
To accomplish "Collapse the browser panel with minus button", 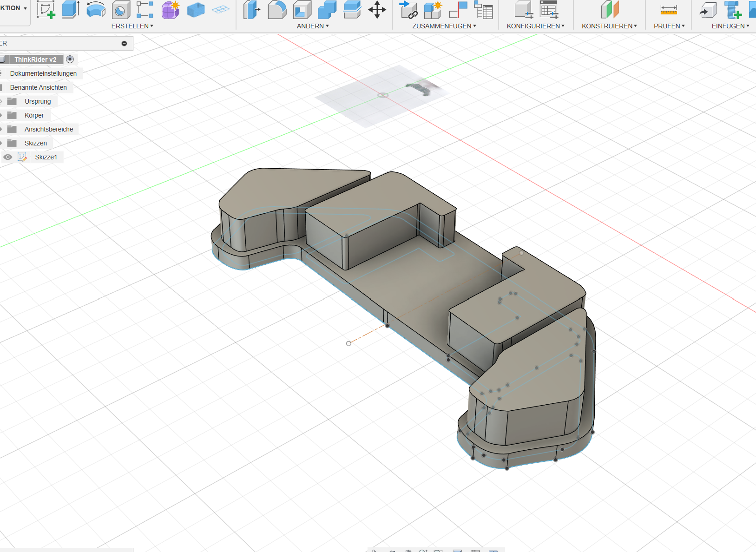I will coord(124,43).
